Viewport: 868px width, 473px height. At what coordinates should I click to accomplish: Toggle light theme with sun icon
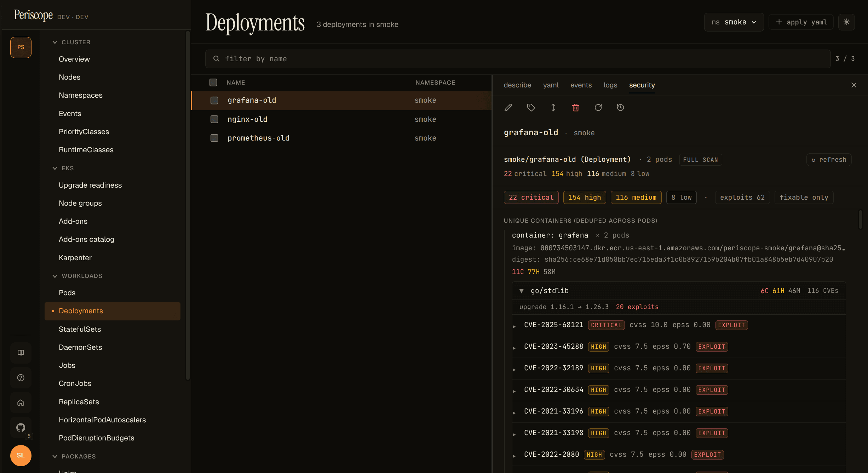846,22
